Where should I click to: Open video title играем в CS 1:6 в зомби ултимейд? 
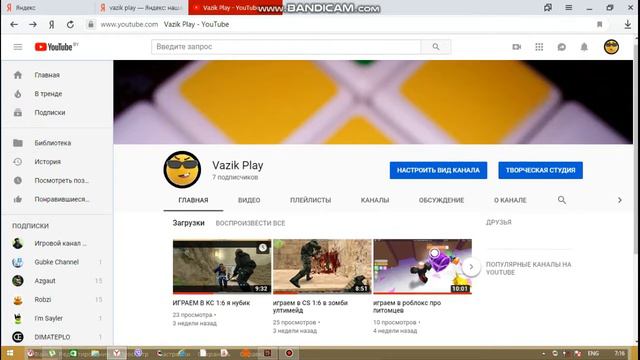tap(310, 307)
